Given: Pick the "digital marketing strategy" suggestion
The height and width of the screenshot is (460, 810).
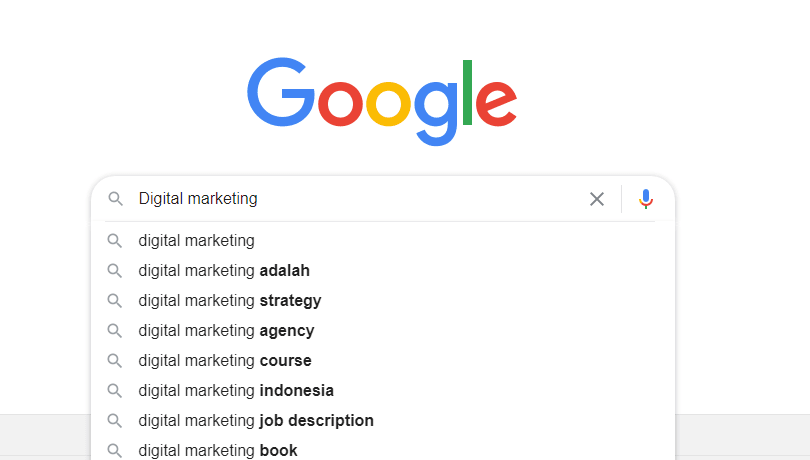Looking at the screenshot, I should pyautogui.click(x=230, y=300).
